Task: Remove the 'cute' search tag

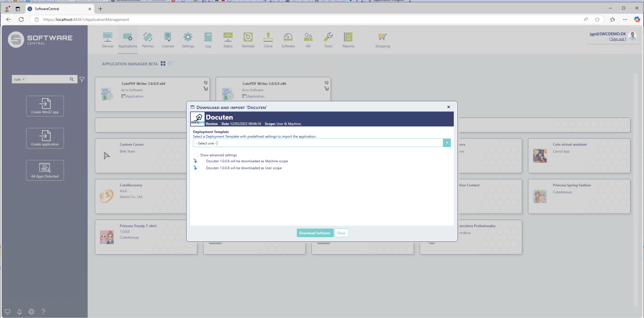Action: click(23, 79)
